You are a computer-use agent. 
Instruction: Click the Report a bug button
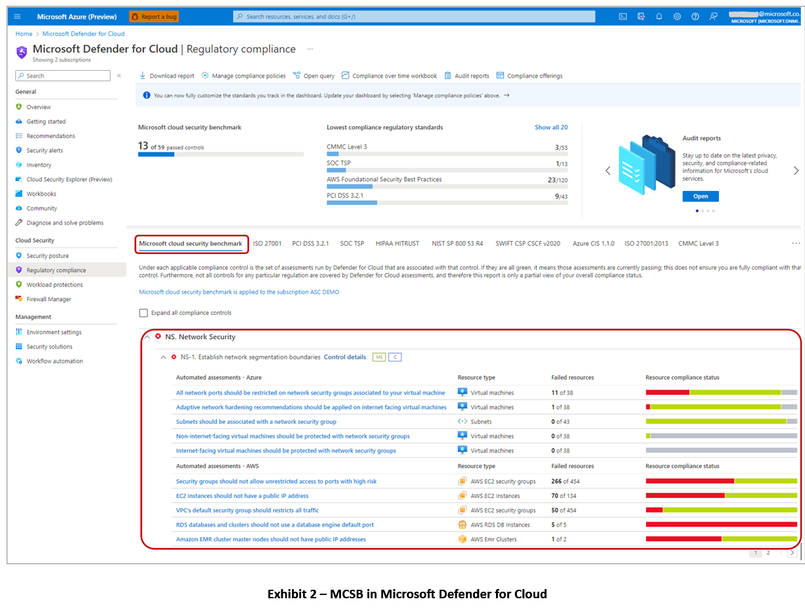pyautogui.click(x=154, y=16)
